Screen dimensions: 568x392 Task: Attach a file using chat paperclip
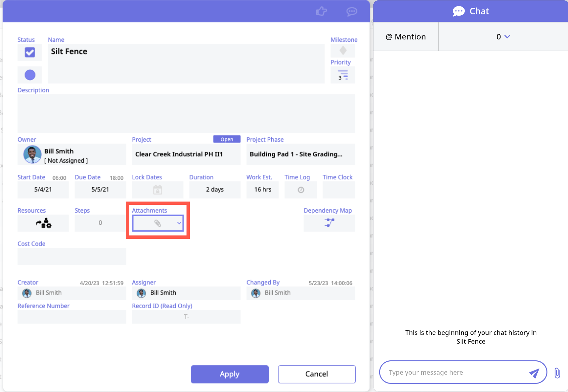557,373
